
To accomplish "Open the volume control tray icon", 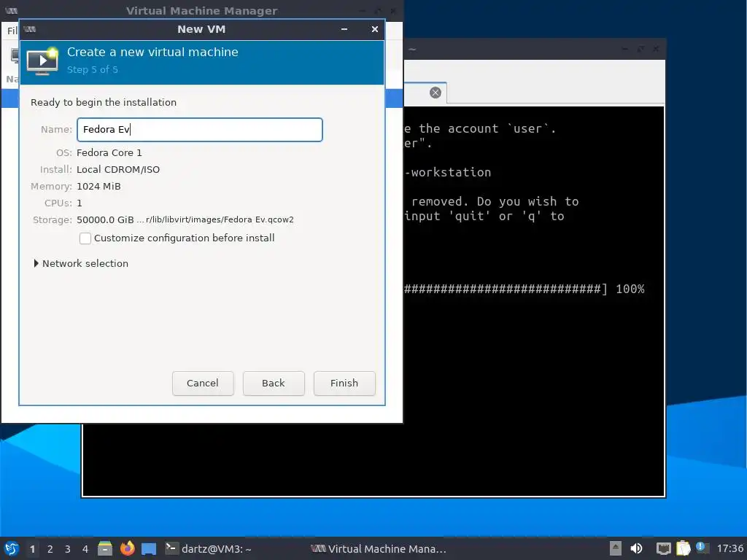I will pyautogui.click(x=636, y=548).
